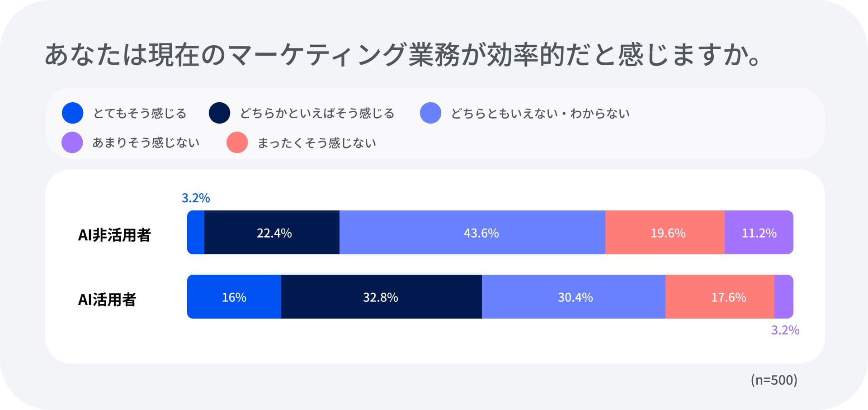The width and height of the screenshot is (868, 410).
Task: Click the dark navy どちらかといえばそう感じる legend dot
Action: coord(219,113)
